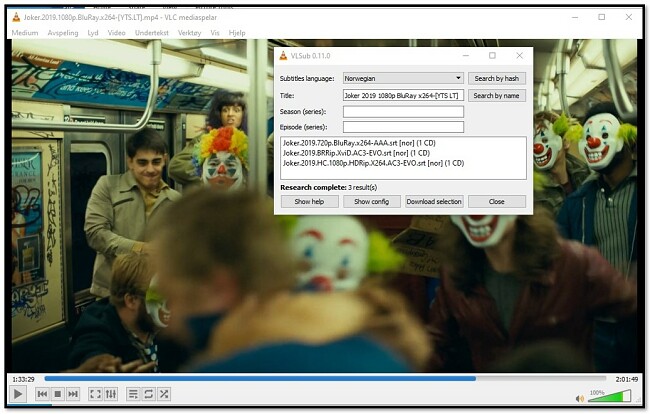Seek in the playback progress bar
650x414 pixels.
325,378
